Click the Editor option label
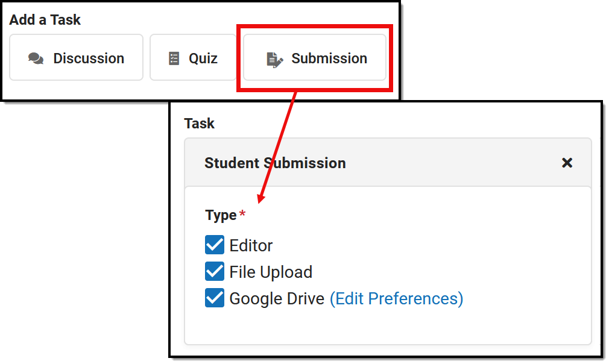 [251, 245]
